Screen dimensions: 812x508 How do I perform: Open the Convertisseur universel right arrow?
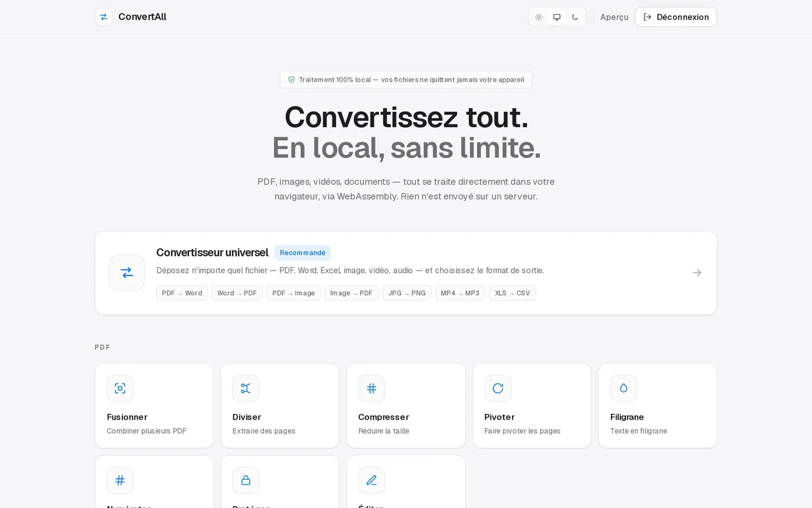coord(697,272)
